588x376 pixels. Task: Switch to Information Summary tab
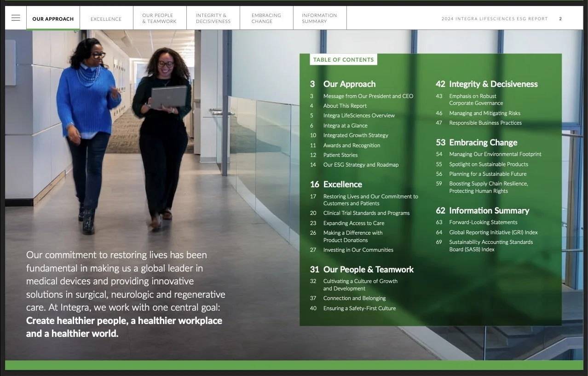(x=320, y=18)
